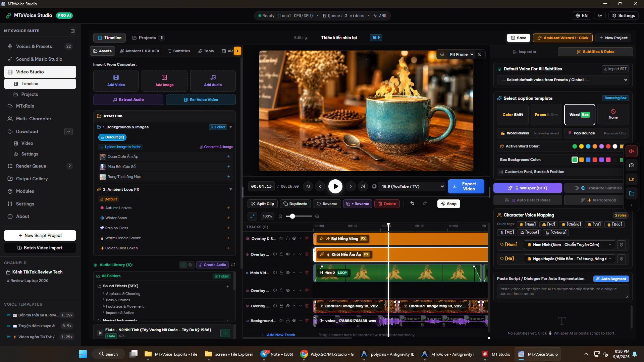This screenshot has width=644, height=362.
Task: Choose the None caption template
Action: click(x=613, y=115)
